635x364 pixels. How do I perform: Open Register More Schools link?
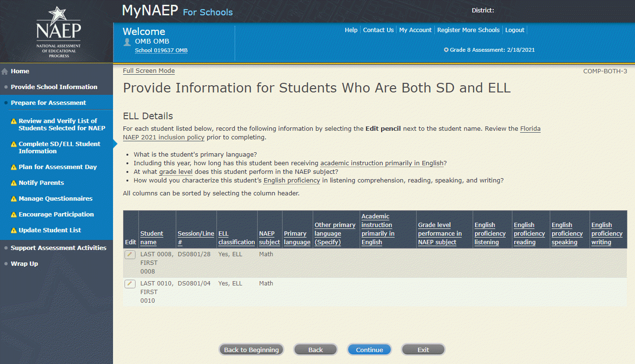point(468,30)
